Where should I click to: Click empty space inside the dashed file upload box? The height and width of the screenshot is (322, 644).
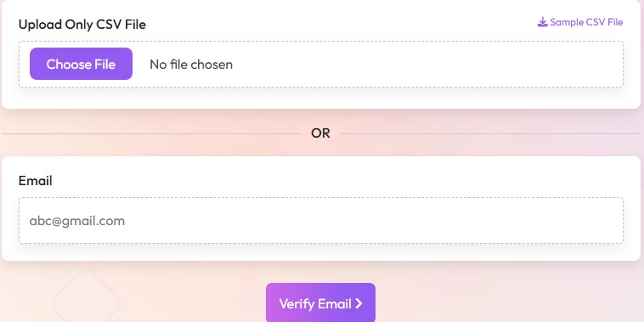coord(427,64)
